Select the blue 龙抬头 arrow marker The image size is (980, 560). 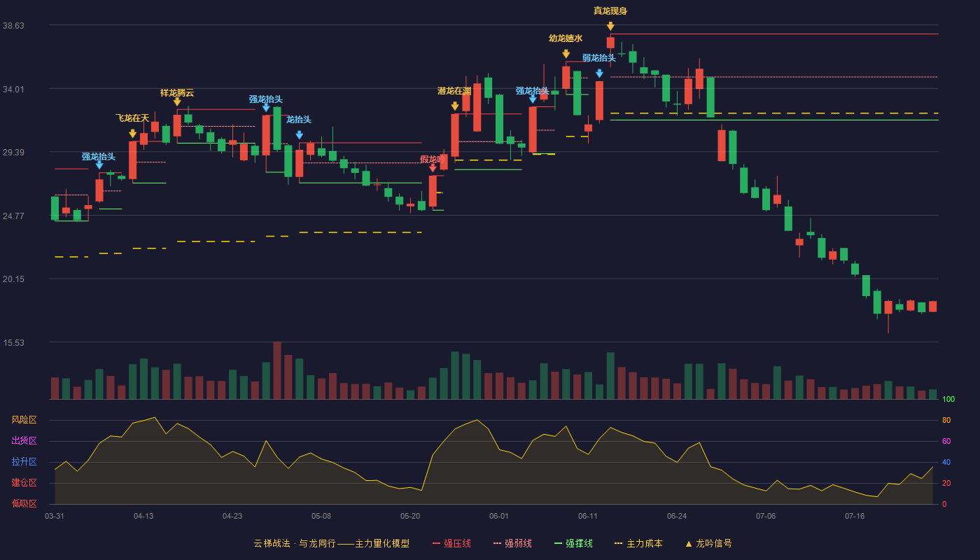300,135
